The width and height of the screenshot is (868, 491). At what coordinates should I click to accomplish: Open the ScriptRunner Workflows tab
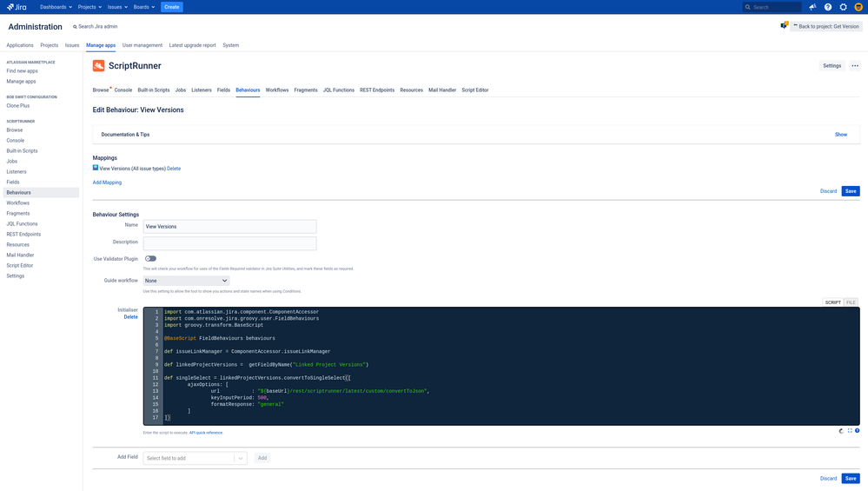point(277,90)
